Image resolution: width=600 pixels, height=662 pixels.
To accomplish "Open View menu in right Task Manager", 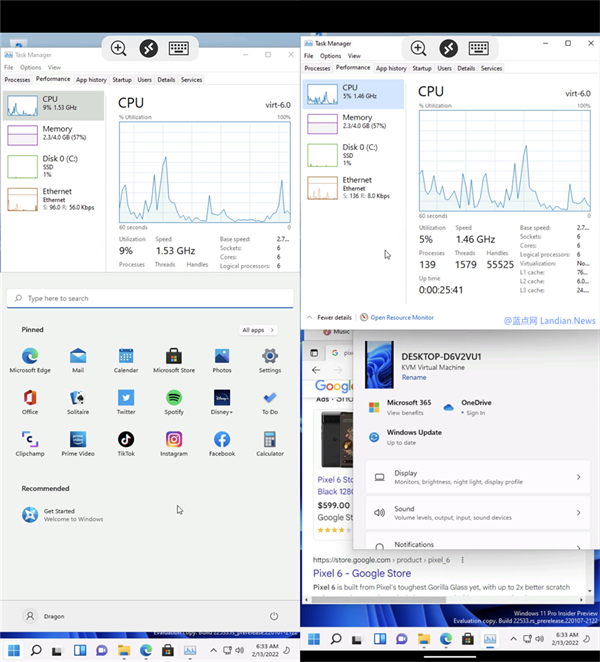I will pos(354,56).
